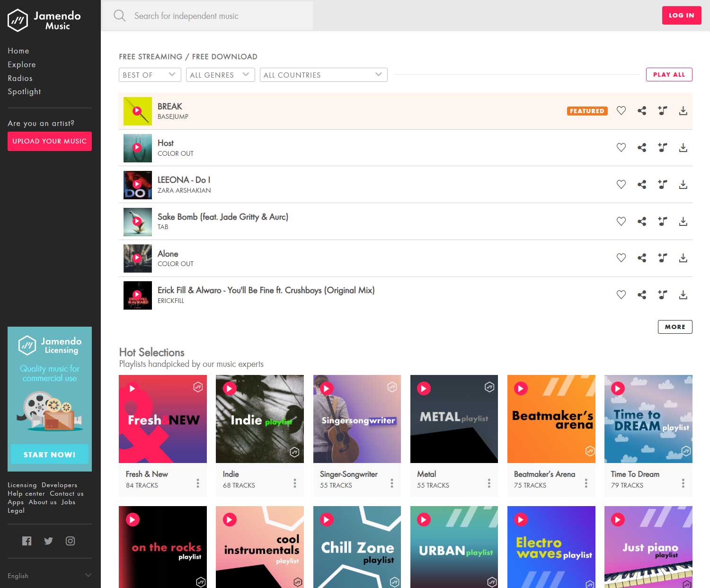This screenshot has width=710, height=588.
Task: Share the track Host
Action: click(x=642, y=148)
